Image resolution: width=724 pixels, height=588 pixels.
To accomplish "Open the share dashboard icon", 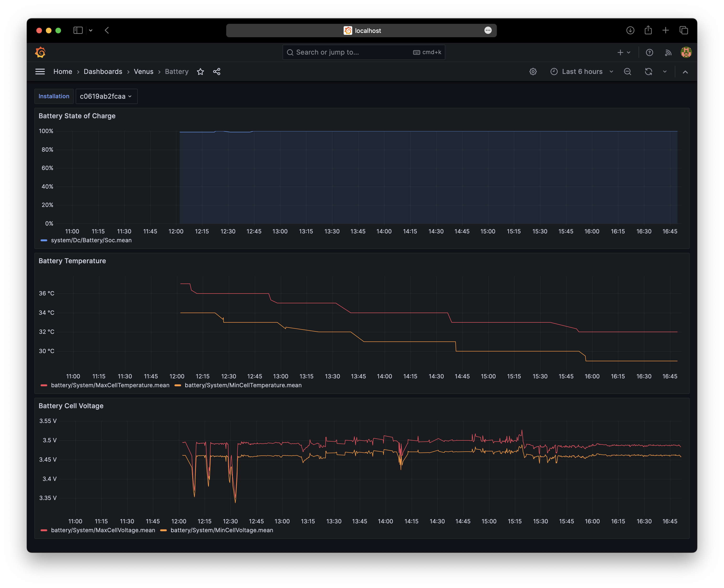I will click(x=217, y=72).
